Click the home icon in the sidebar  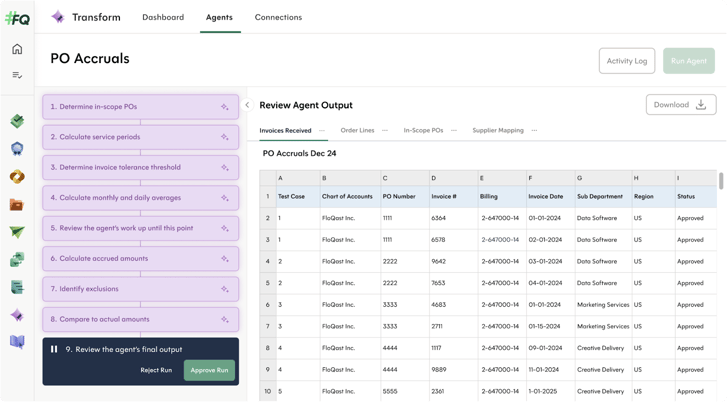[17, 49]
